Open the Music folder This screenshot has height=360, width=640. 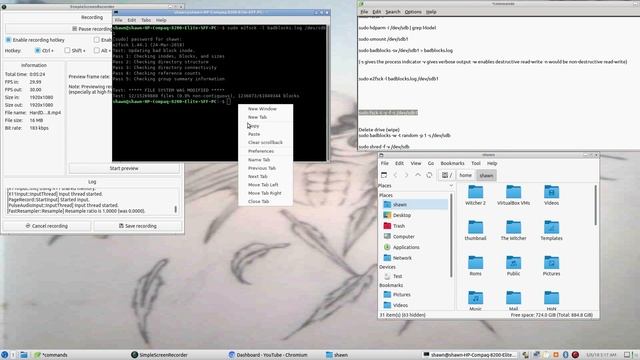pos(476,300)
